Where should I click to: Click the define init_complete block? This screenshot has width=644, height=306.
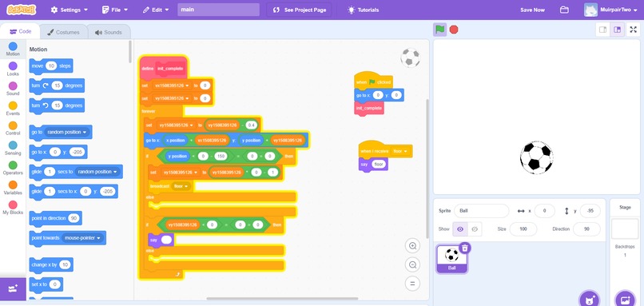[164, 68]
